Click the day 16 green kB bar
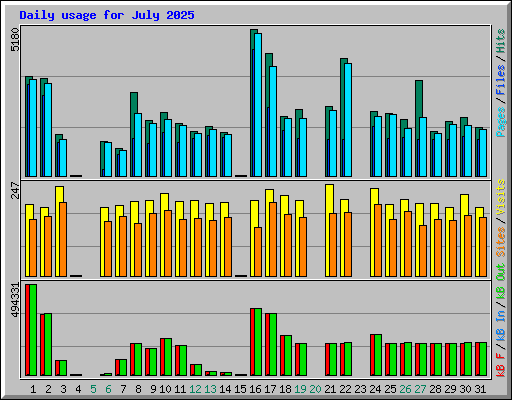Screen dimensions: 512x400 click(258, 342)
